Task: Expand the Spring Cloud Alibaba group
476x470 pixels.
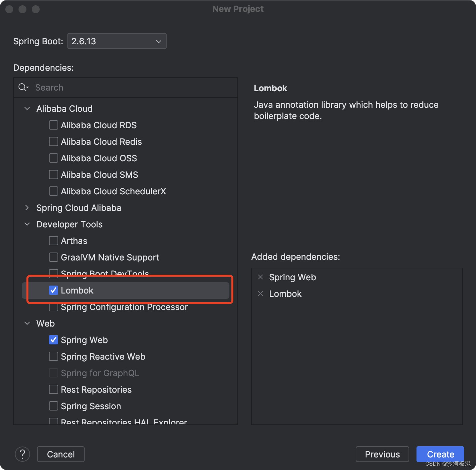Action: [27, 208]
